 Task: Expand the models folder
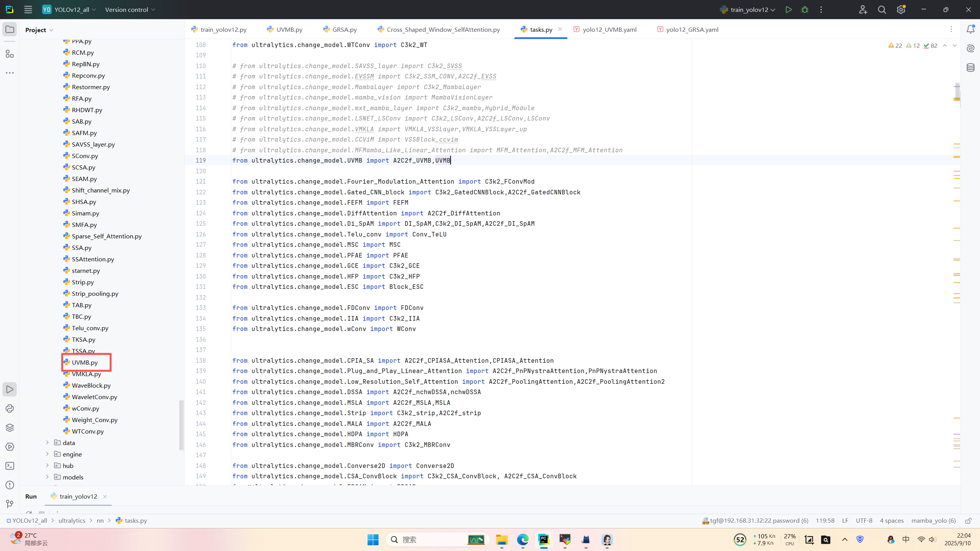pyautogui.click(x=47, y=477)
